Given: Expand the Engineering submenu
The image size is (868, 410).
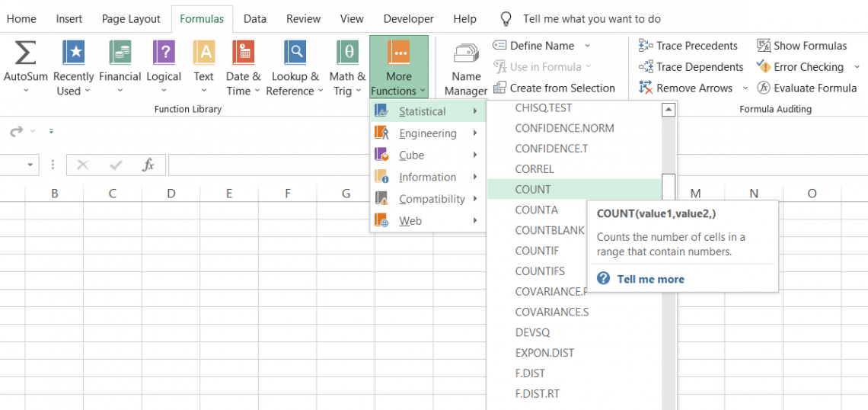Looking at the screenshot, I should coord(428,133).
